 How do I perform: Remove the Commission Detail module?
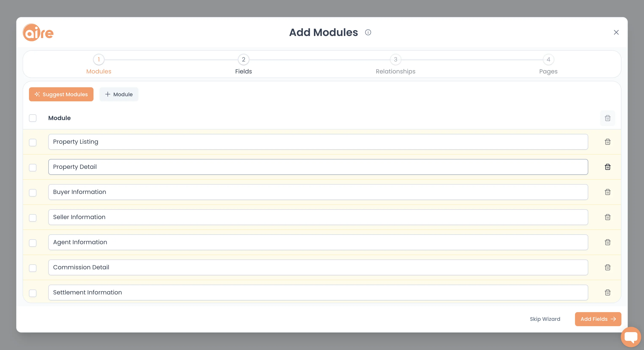click(x=608, y=267)
